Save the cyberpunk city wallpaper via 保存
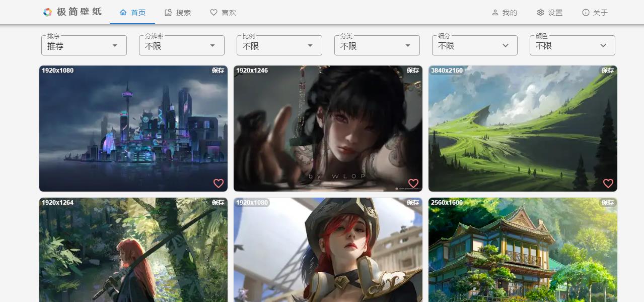 click(x=218, y=71)
